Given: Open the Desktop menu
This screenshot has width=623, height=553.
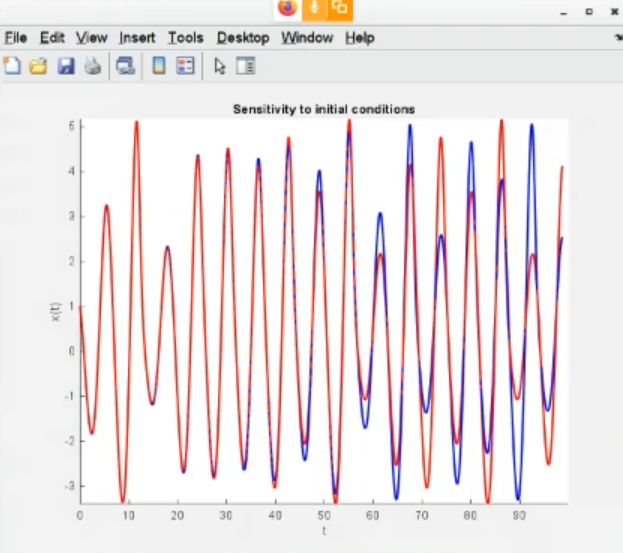Looking at the screenshot, I should pyautogui.click(x=243, y=38).
